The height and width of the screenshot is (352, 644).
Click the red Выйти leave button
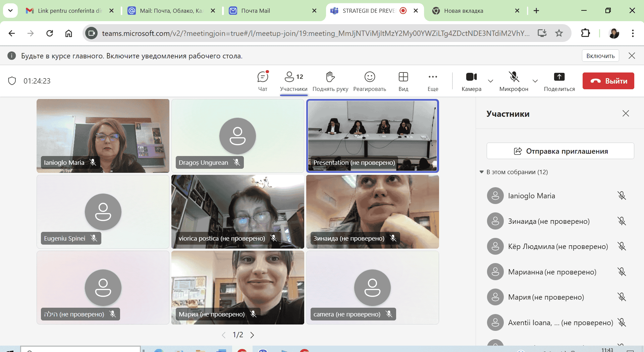(608, 81)
